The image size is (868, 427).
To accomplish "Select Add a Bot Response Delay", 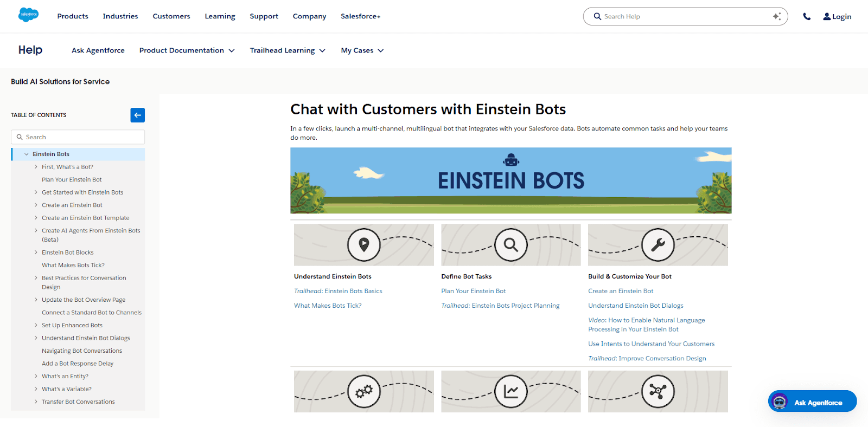I will click(78, 364).
